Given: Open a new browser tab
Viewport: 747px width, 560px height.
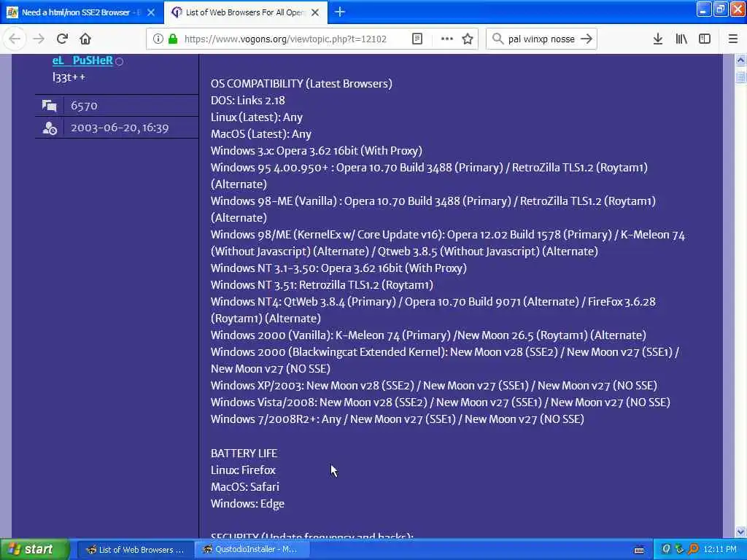Looking at the screenshot, I should pos(340,12).
